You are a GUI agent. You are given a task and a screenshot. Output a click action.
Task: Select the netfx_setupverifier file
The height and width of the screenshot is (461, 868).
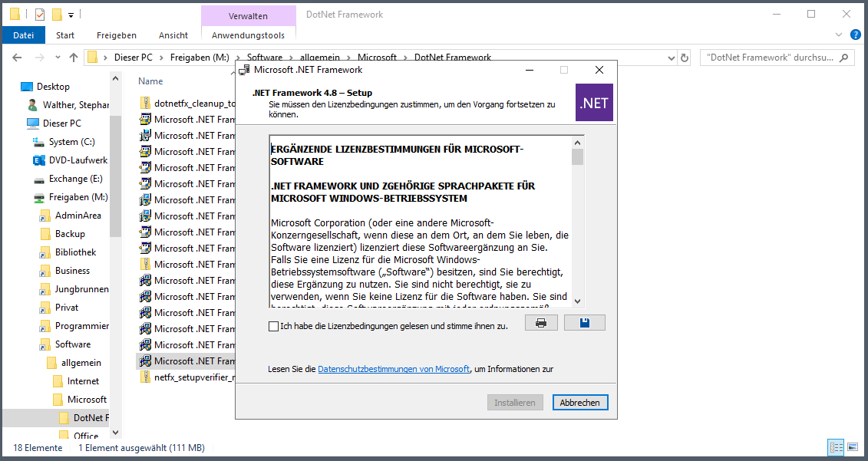[187, 377]
